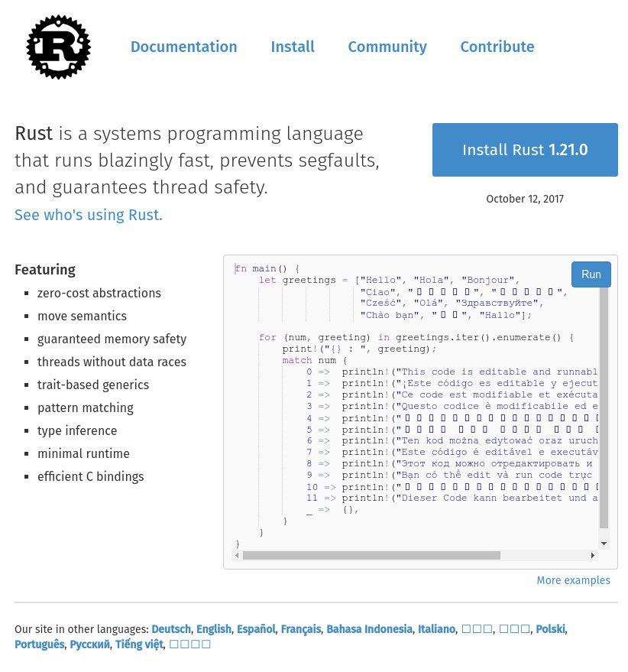This screenshot has width=628, height=672.
Task: Click the 'Dieser Code kann bearbeitet' code line
Action: point(452,498)
